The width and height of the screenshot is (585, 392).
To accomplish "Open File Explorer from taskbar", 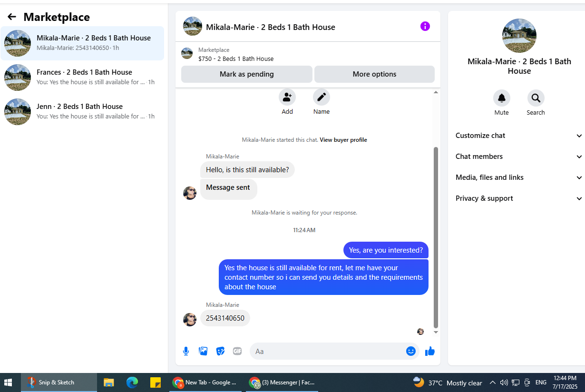I will (109, 382).
